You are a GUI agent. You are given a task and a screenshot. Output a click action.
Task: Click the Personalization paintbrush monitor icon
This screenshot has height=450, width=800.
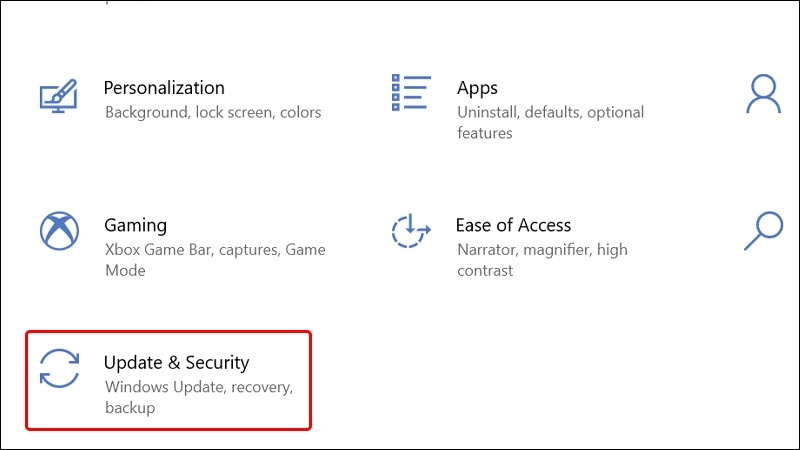point(59,97)
